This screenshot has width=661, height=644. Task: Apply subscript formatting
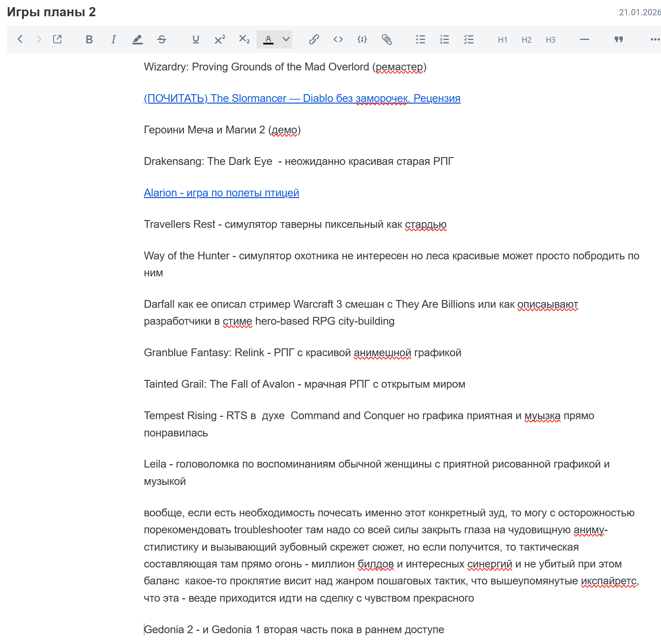(244, 40)
